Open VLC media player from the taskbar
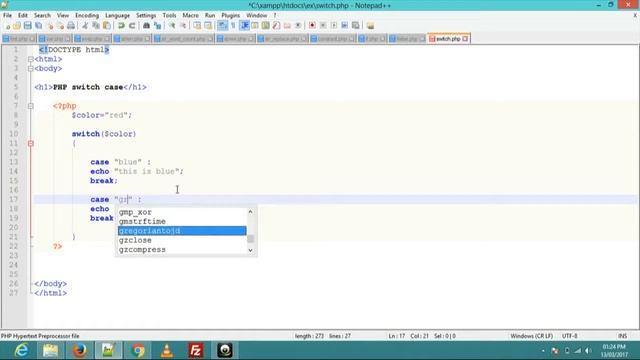Image resolution: width=640 pixels, height=360 pixels. click(167, 351)
